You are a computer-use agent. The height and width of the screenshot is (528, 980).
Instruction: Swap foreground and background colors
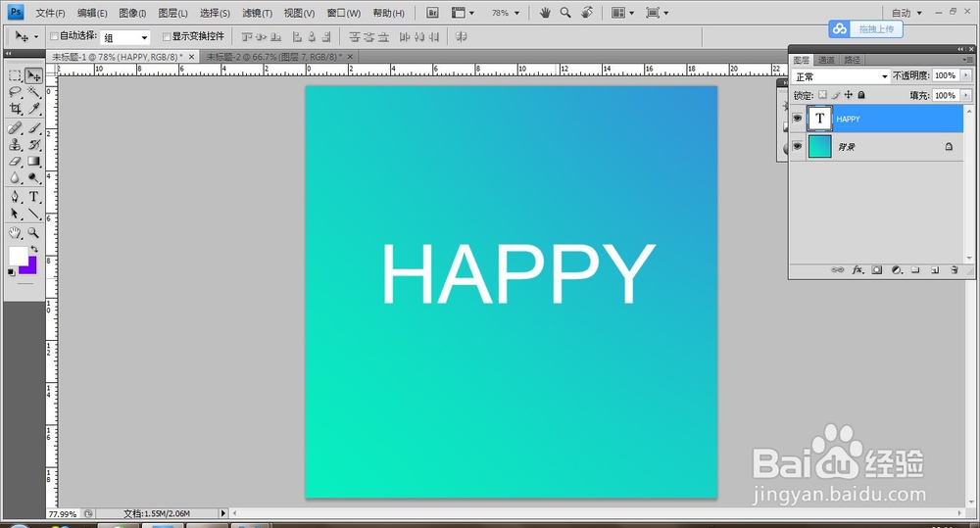tap(34, 250)
